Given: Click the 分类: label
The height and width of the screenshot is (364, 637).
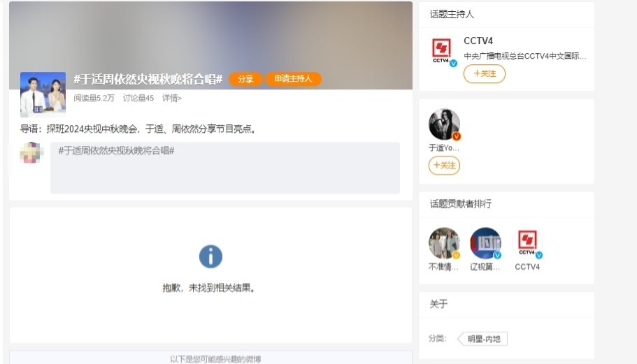Looking at the screenshot, I should [x=438, y=338].
